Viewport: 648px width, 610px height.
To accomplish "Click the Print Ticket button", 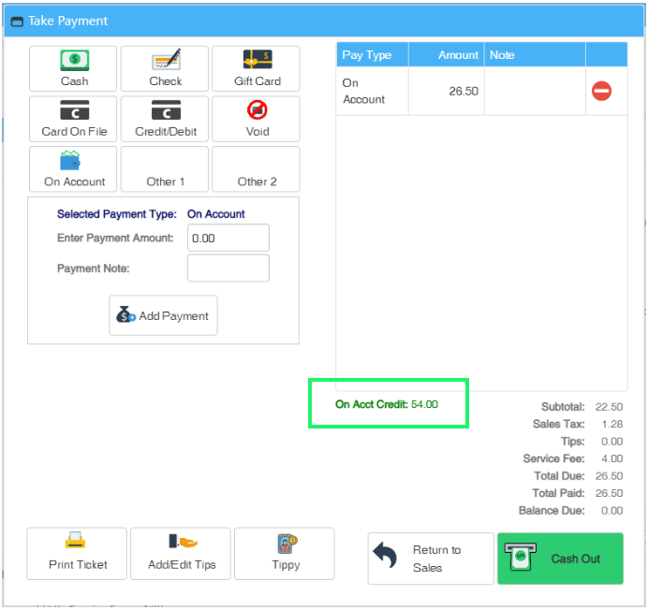I will (77, 554).
